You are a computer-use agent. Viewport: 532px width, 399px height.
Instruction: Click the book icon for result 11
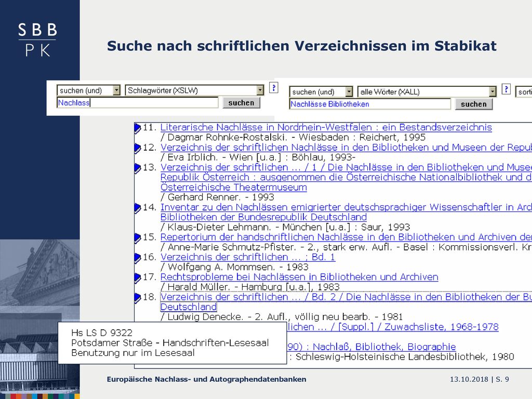click(x=137, y=128)
